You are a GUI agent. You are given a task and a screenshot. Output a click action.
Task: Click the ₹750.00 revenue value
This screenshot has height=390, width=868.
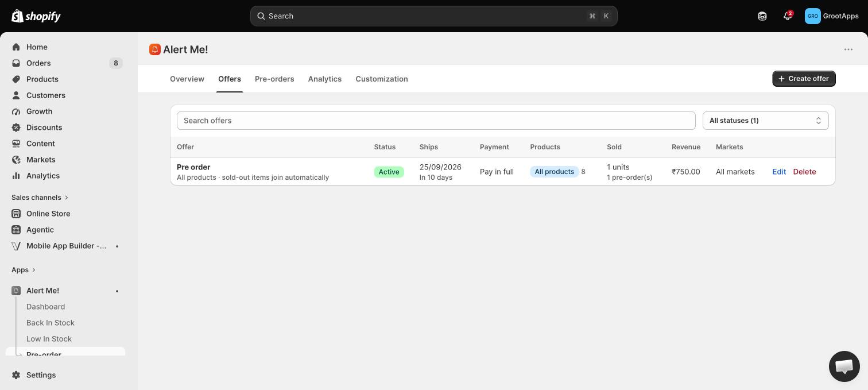tap(686, 172)
